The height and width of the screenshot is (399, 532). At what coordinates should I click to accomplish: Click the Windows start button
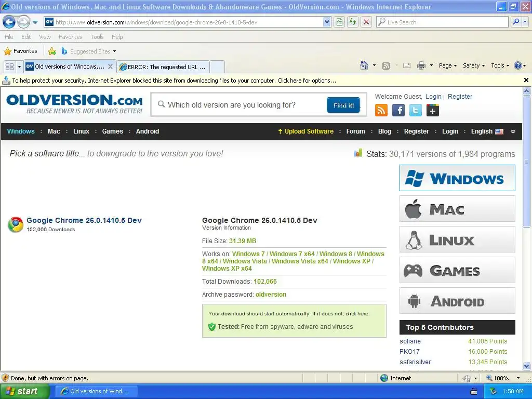(25, 391)
